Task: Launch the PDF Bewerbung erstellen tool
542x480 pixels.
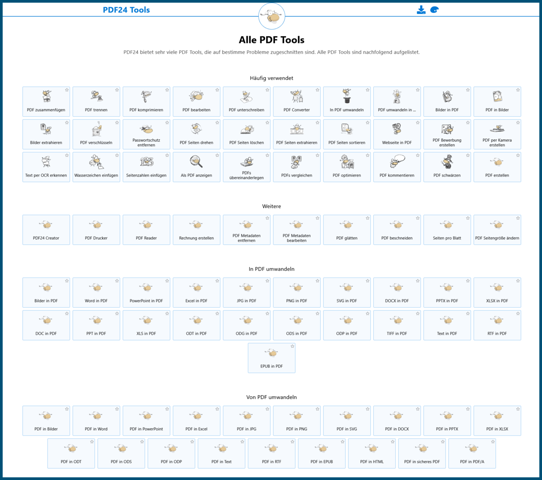Action: (447, 134)
